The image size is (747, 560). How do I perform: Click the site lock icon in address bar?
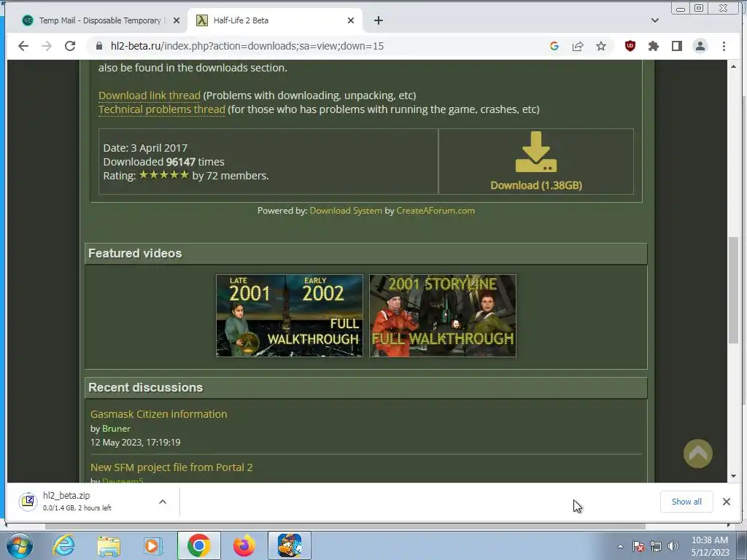[x=99, y=46]
